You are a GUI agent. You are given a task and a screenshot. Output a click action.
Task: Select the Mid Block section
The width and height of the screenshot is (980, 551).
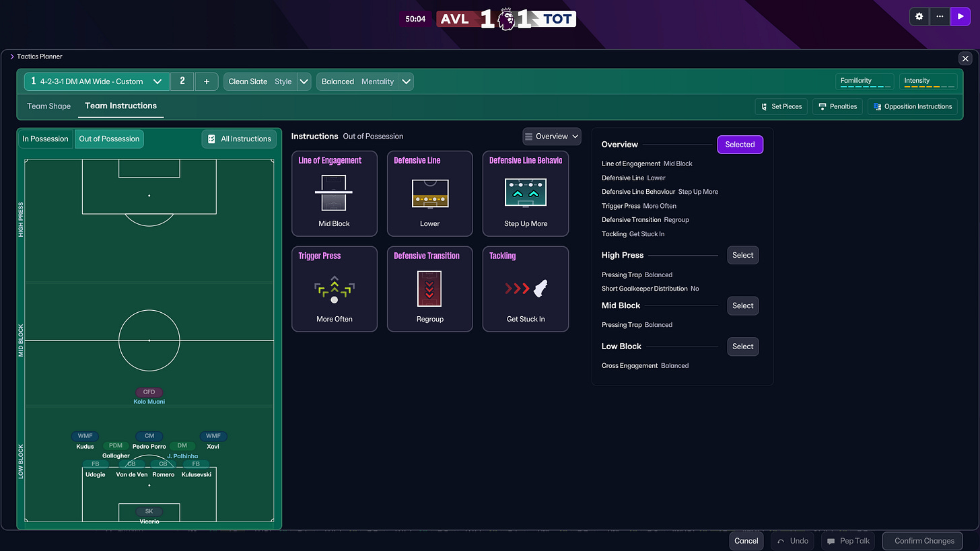coord(743,305)
